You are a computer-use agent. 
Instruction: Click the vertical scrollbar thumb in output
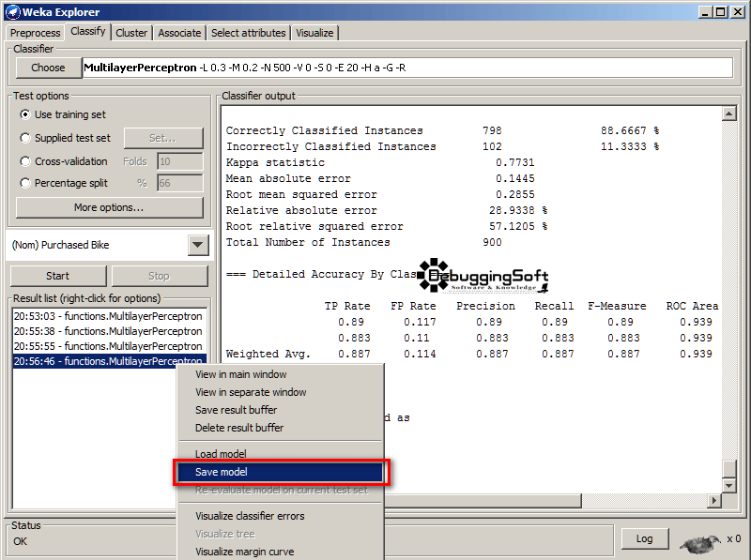[729, 469]
